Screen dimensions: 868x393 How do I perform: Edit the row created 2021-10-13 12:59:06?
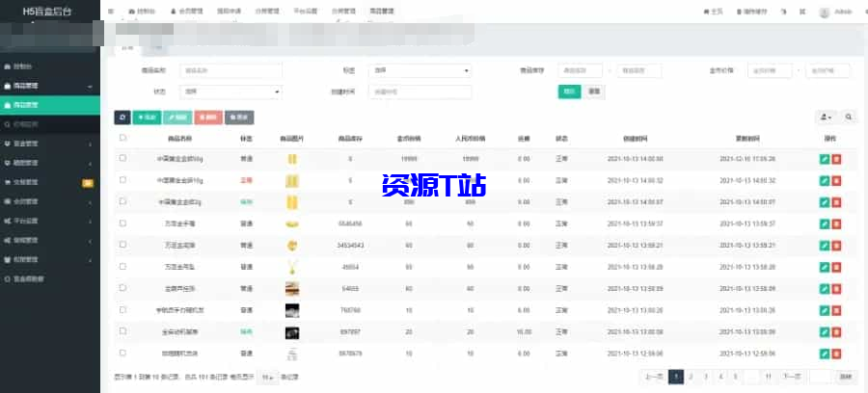825,354
